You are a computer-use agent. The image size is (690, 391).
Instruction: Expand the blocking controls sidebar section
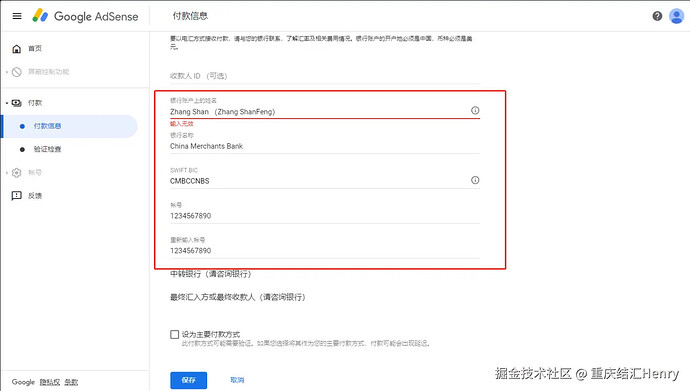tap(7, 72)
